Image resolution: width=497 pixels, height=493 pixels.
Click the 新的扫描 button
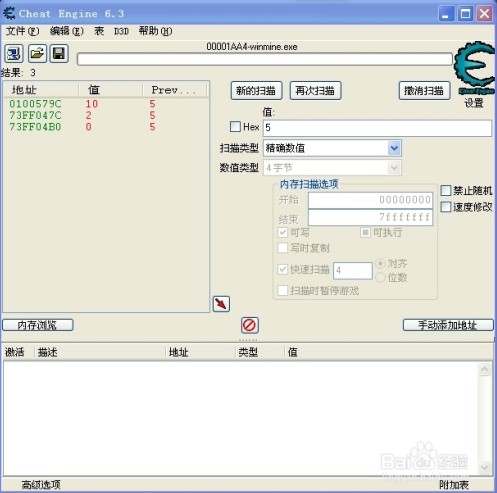coord(256,91)
